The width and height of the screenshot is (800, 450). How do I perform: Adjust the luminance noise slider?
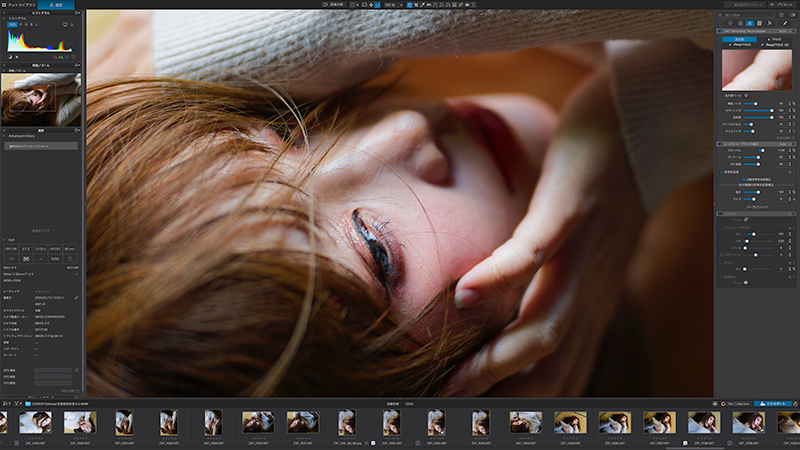point(758,104)
